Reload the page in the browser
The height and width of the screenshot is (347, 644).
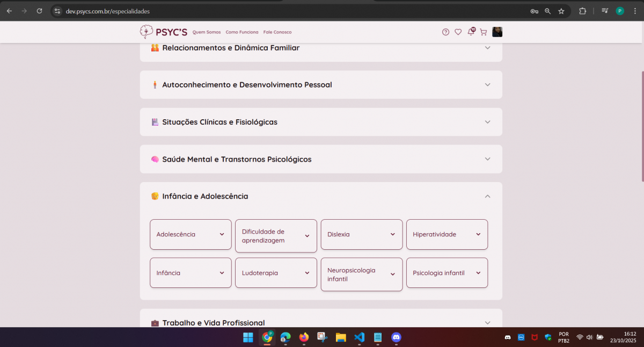[39, 11]
